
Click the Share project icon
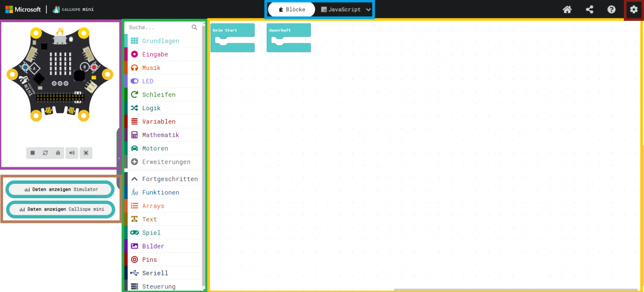(x=589, y=9)
